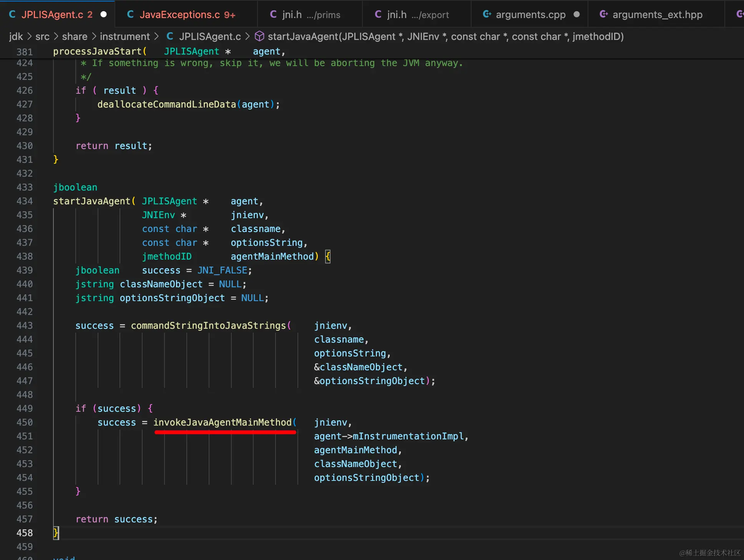Click the C file icon on JPLISAgent.c tab
Viewport: 744px width, 560px height.
[x=12, y=15]
